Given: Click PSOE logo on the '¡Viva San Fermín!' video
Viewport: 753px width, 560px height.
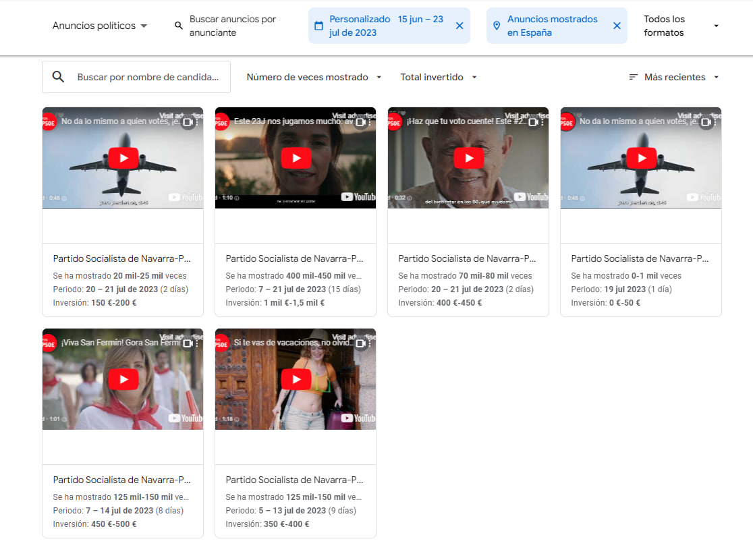Looking at the screenshot, I should point(49,343).
